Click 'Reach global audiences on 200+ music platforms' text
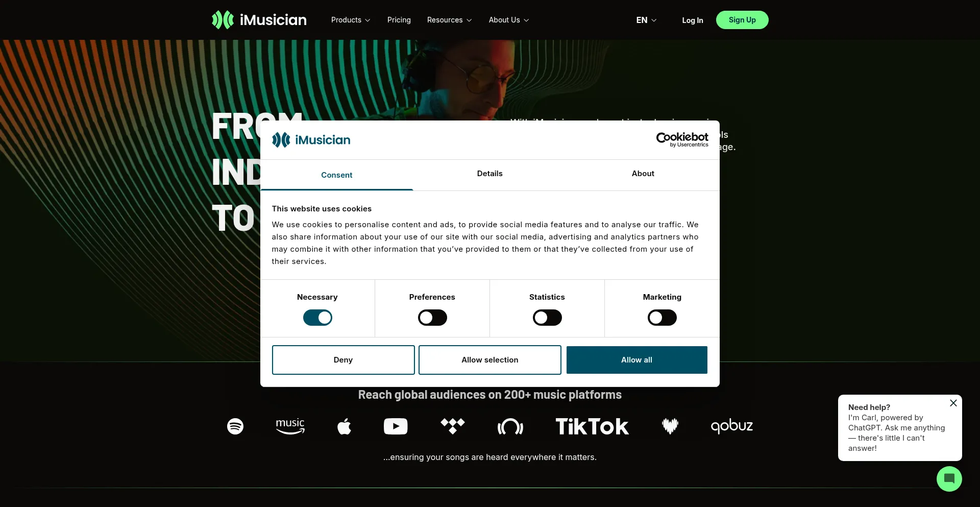980x507 pixels. (x=490, y=395)
